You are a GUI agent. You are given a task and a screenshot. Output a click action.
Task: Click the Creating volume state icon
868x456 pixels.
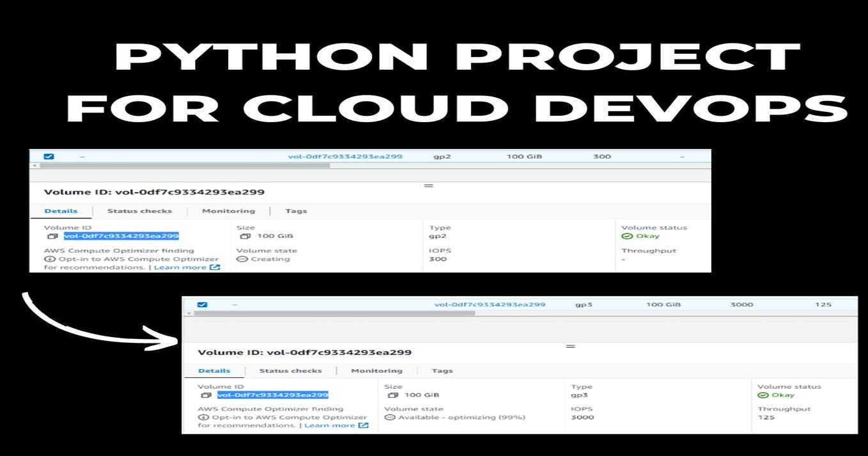(242, 258)
